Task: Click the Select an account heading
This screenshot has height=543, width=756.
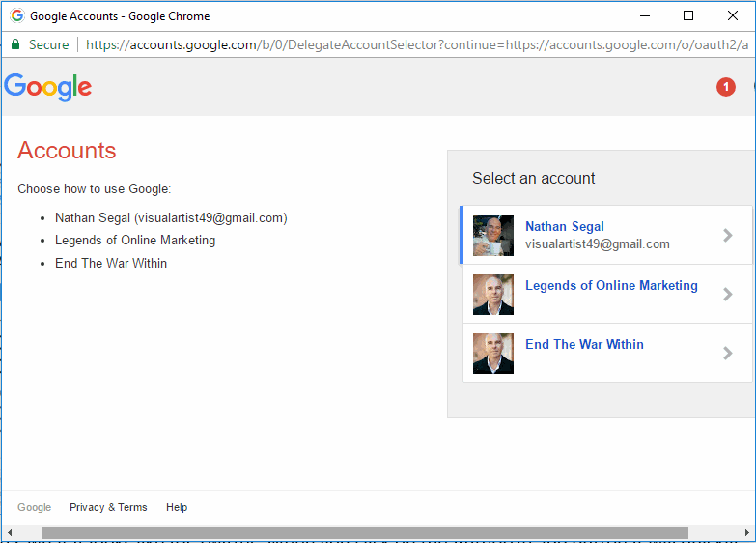Action: [x=534, y=178]
